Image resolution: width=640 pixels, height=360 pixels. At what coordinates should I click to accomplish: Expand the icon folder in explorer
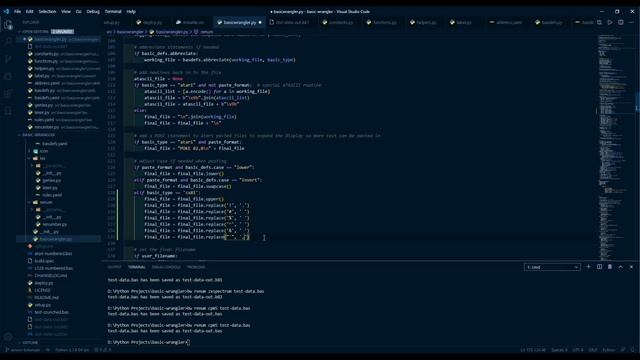tap(41, 151)
